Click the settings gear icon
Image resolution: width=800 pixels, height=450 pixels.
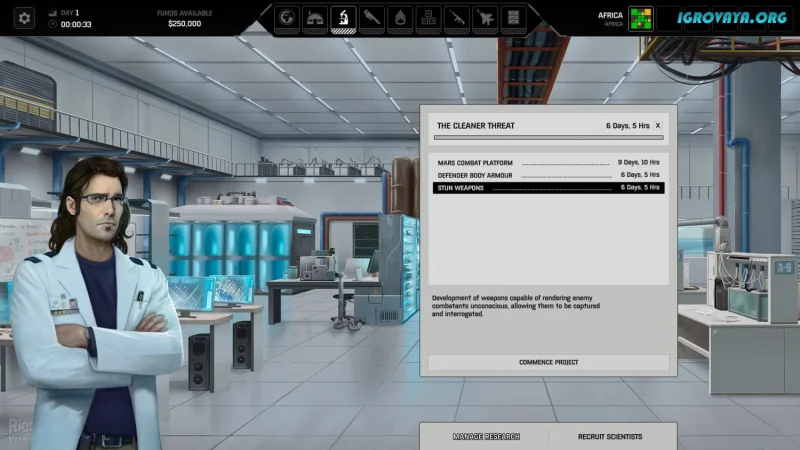24,18
